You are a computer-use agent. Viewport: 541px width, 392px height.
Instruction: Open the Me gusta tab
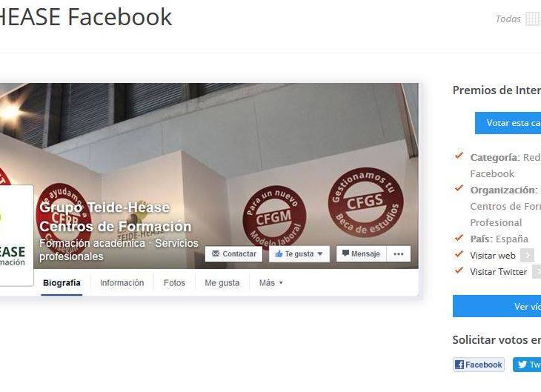point(222,283)
